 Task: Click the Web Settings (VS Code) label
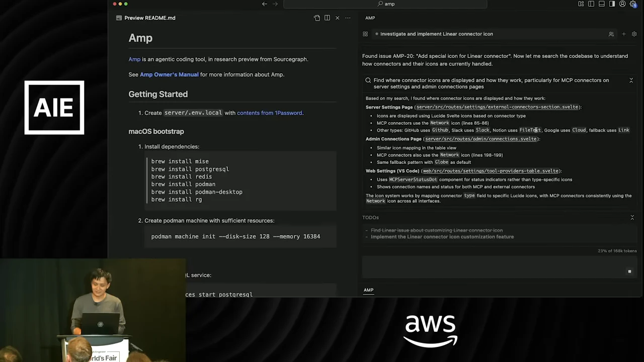pos(392,171)
